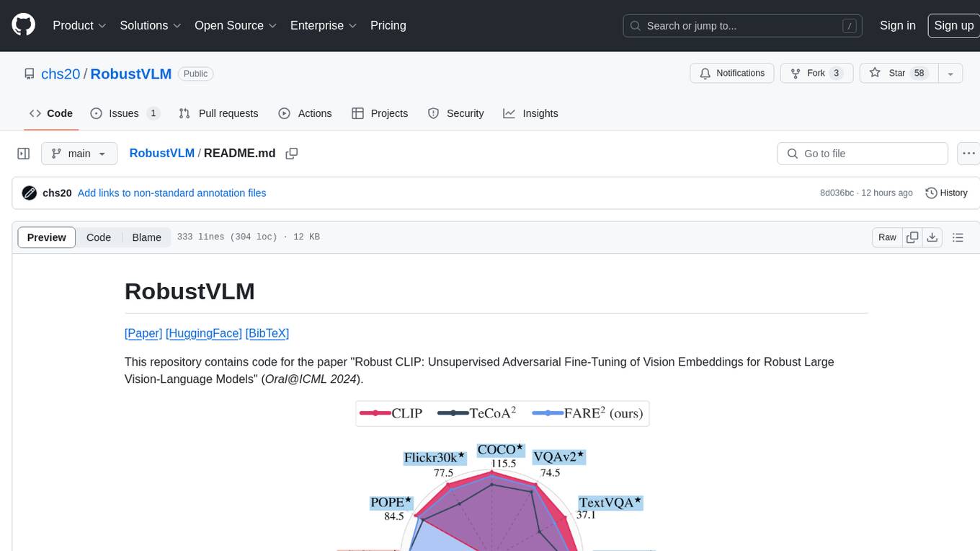
Task: Copy raw file contents
Action: [x=912, y=237]
